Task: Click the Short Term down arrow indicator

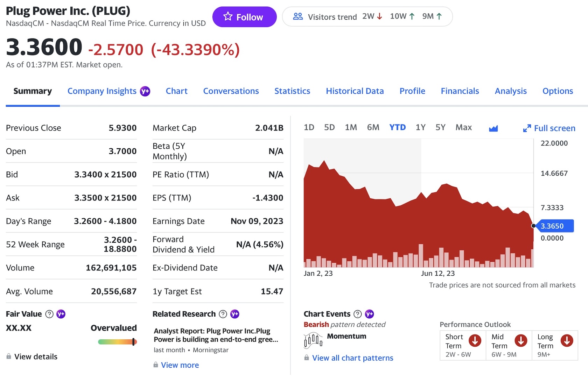Action: (x=475, y=340)
